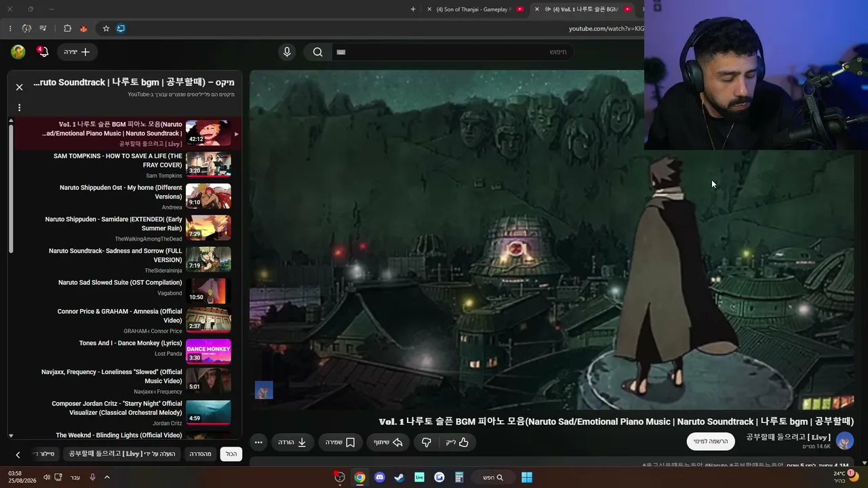This screenshot has height=488, width=868.
Task: Open the Create (יצירה) menu
Action: coord(77,52)
